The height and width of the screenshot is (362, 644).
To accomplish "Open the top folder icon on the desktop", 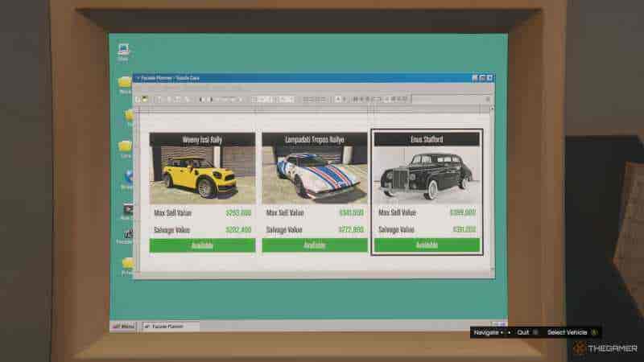I will coord(125,82).
